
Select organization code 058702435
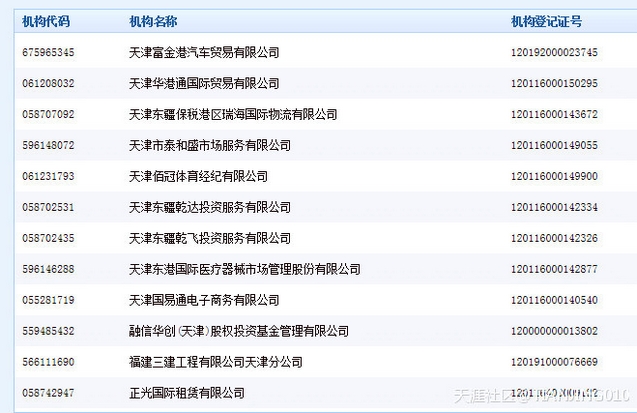click(48, 238)
